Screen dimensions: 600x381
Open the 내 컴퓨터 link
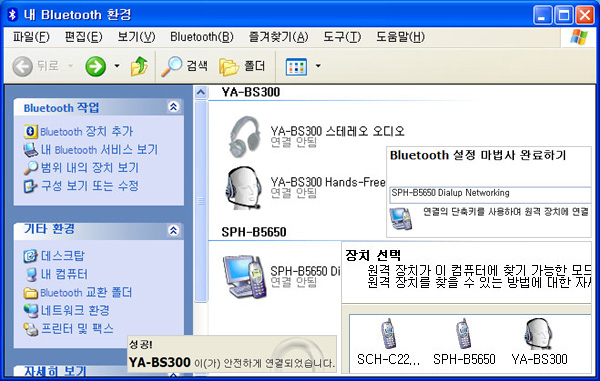64,274
